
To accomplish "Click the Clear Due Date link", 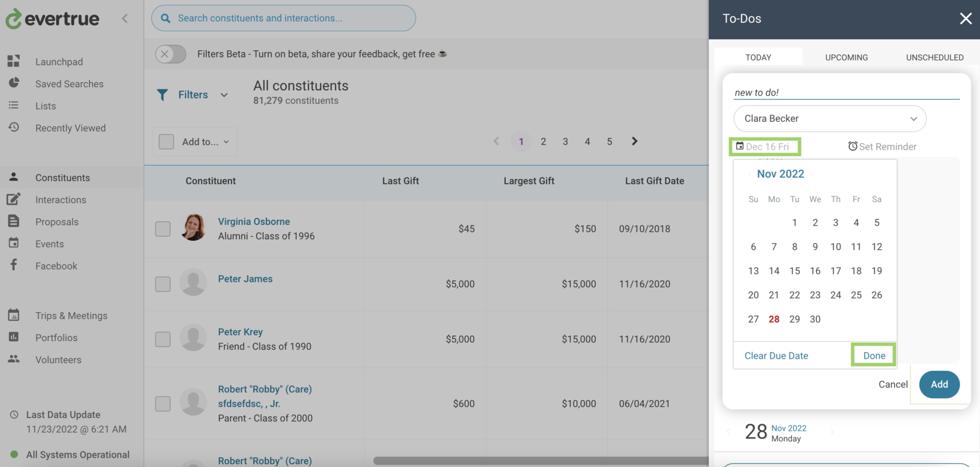I will coord(776,355).
